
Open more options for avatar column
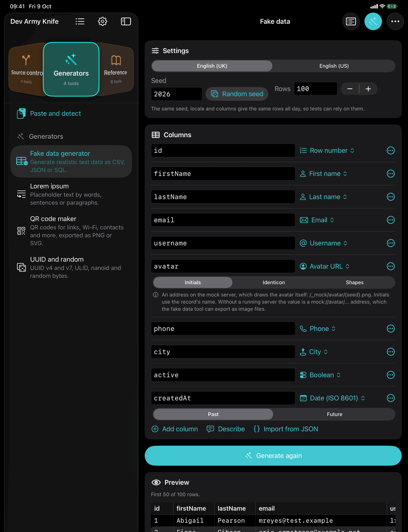coord(391,266)
